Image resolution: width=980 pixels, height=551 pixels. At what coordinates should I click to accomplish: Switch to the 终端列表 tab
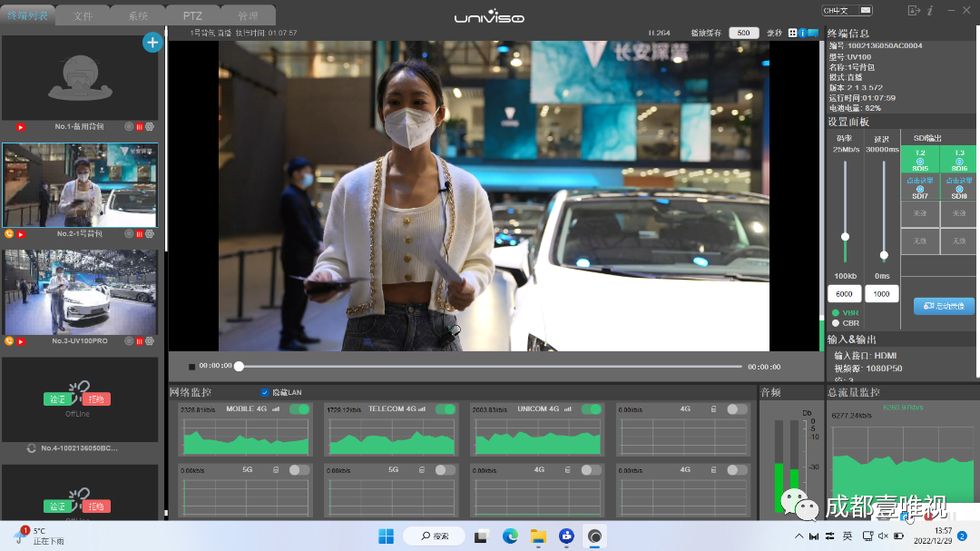coord(27,15)
